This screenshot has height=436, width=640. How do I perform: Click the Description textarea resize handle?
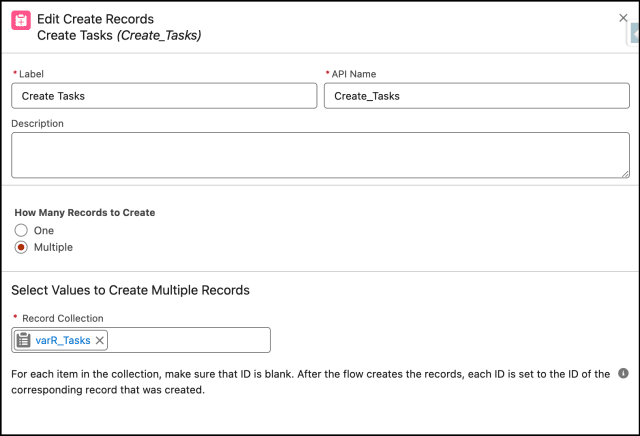[x=623, y=172]
